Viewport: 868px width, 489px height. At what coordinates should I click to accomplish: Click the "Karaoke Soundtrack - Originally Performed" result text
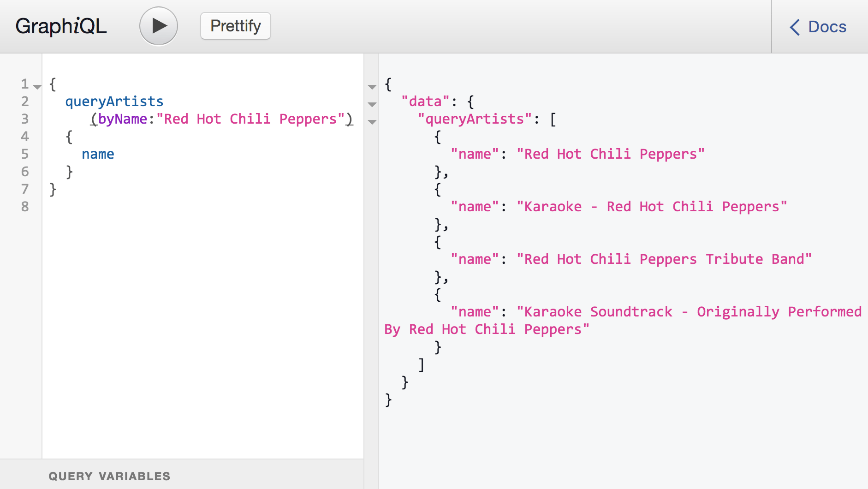(x=689, y=312)
